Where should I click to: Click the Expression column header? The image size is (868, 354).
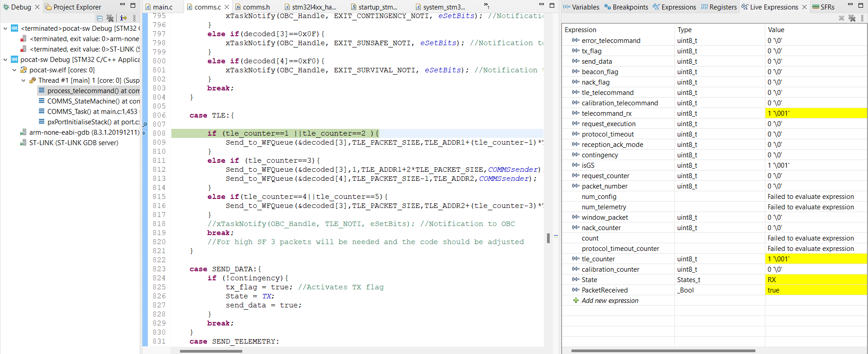coord(618,29)
